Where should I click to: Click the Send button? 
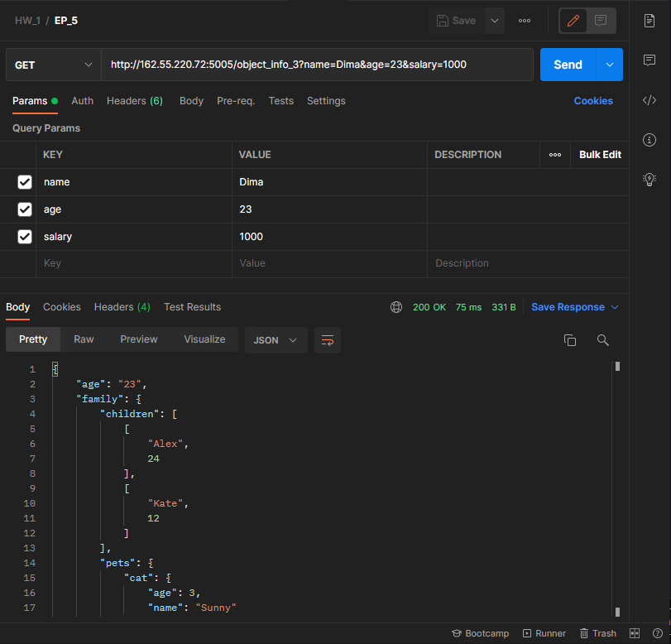coord(568,64)
